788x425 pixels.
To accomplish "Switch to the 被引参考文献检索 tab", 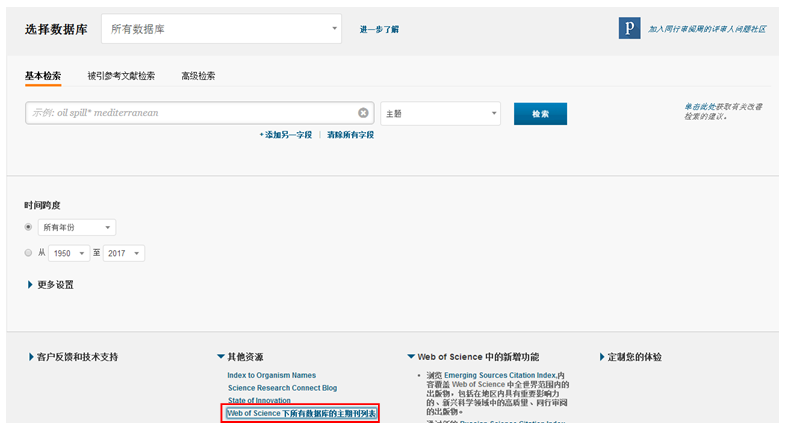I will (x=121, y=76).
